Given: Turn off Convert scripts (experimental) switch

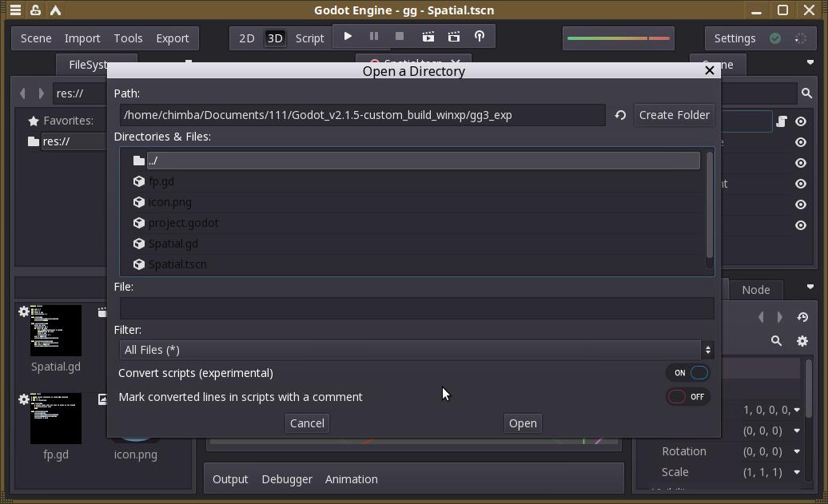Looking at the screenshot, I should tap(688, 372).
